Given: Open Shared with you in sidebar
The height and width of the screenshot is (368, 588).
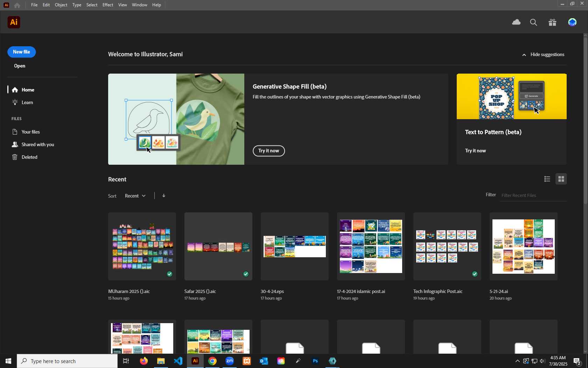Looking at the screenshot, I should 33,144.
